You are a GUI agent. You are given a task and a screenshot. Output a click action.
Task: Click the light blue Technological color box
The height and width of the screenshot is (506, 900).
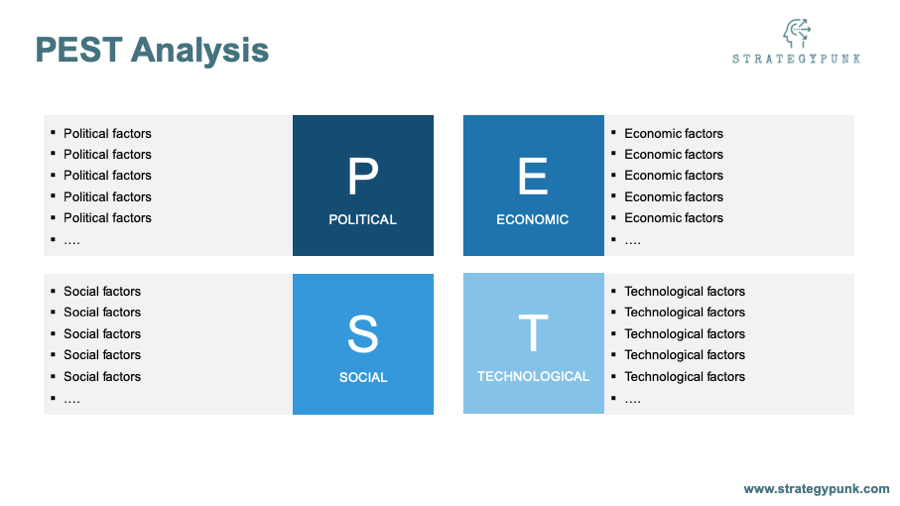tap(534, 343)
